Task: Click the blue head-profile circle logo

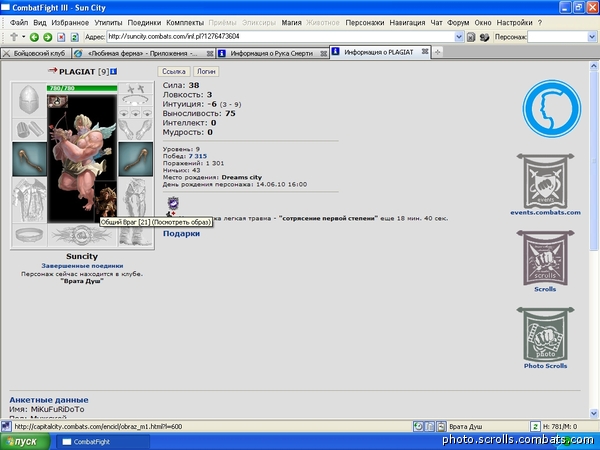Action: coord(551,109)
